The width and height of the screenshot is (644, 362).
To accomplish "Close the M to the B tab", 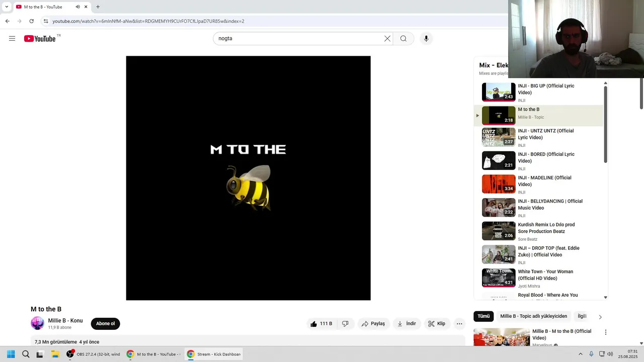I will pyautogui.click(x=86, y=7).
